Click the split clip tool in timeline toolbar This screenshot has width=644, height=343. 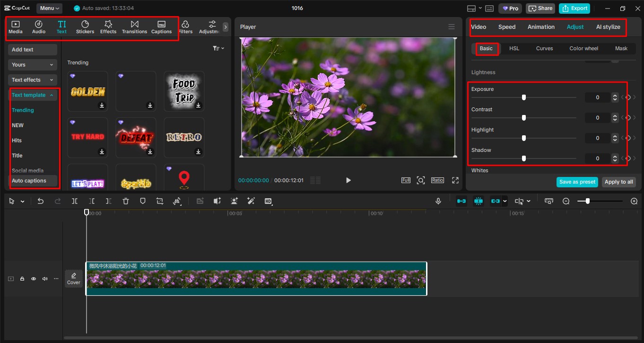tap(75, 201)
